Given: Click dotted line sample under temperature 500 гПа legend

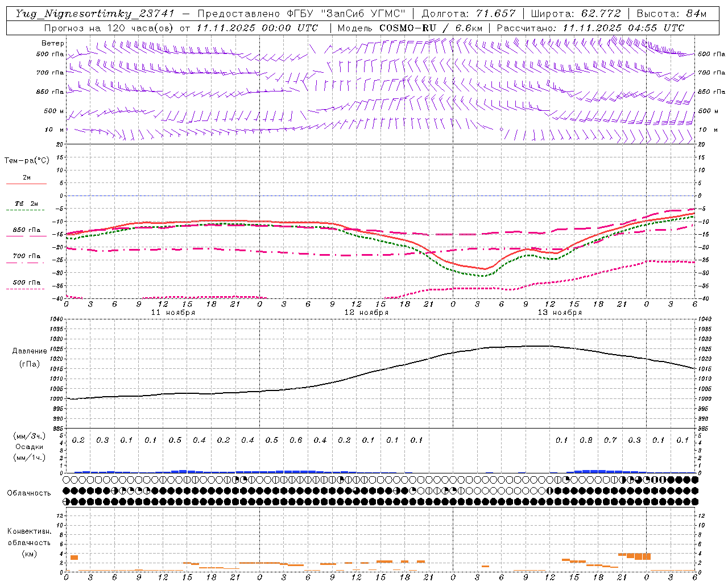Looking at the screenshot, I should click(26, 289).
